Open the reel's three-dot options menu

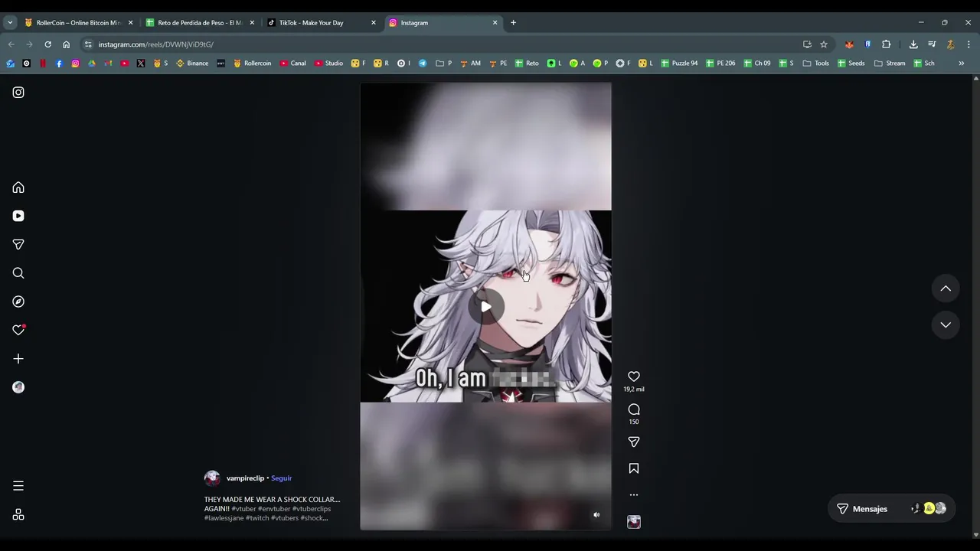point(634,495)
